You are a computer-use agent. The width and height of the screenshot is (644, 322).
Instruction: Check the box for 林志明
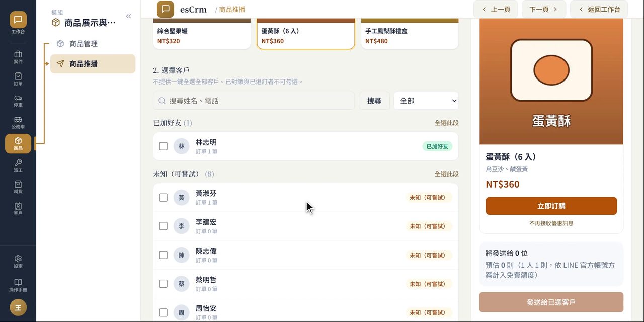(163, 146)
